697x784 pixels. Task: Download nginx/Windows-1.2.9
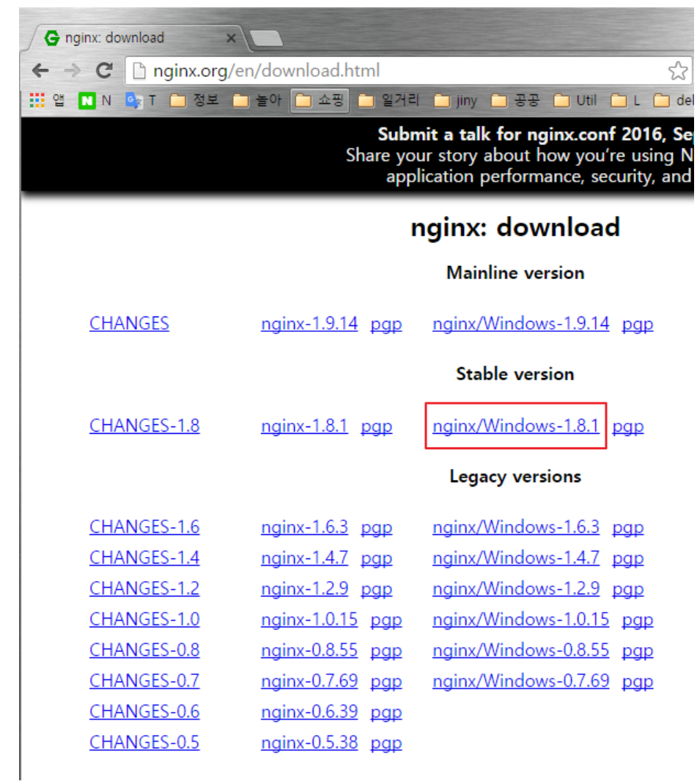(x=516, y=589)
